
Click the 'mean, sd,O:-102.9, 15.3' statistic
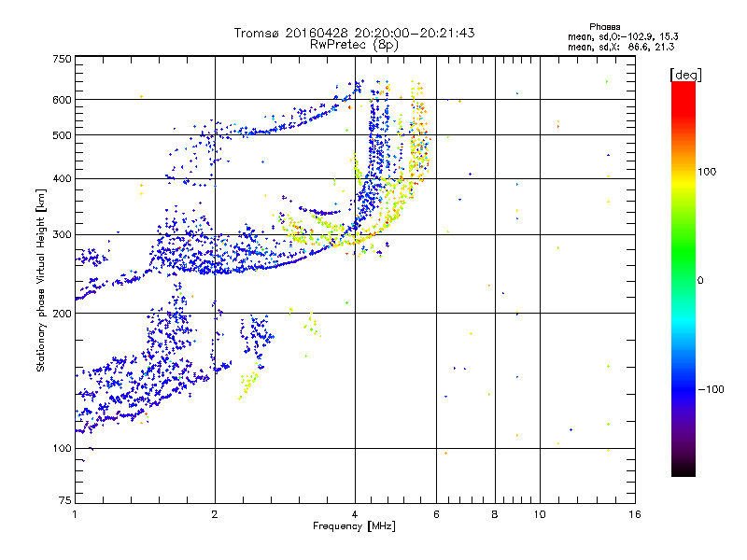623,36
